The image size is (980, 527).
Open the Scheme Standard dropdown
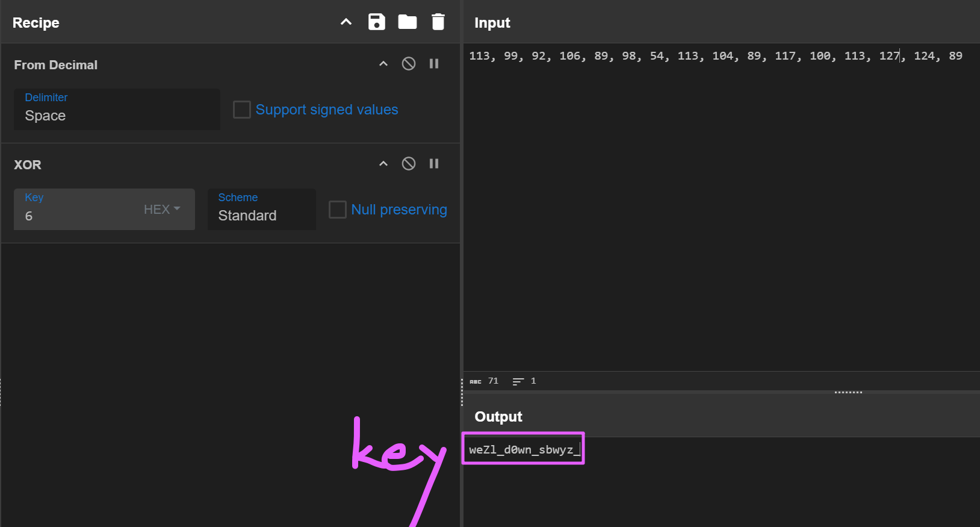[262, 209]
